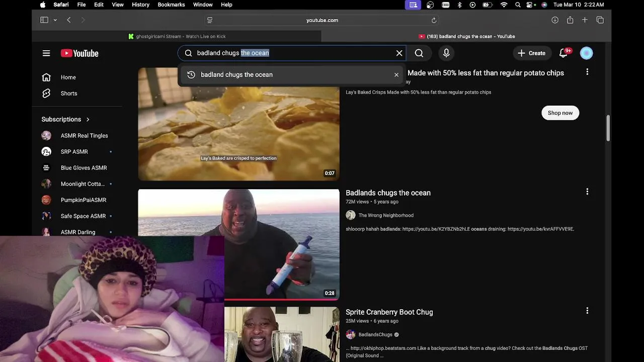Toggle the Safari sidebar button
Screen dimensions: 644x362
click(x=44, y=20)
